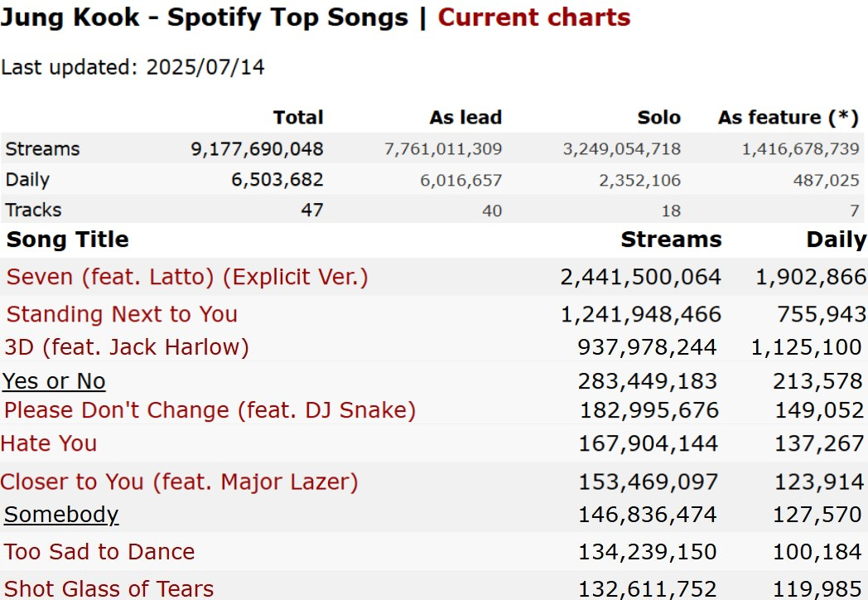Select the total streams value 9,177,690,048
868x600 pixels.
[257, 149]
